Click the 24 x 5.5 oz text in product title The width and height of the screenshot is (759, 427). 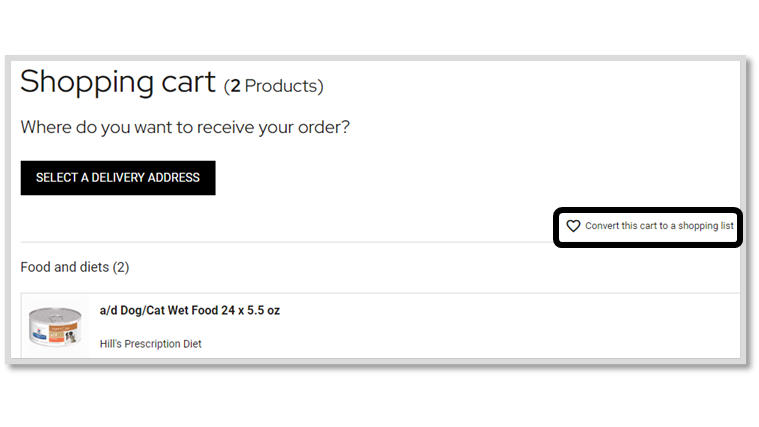251,310
